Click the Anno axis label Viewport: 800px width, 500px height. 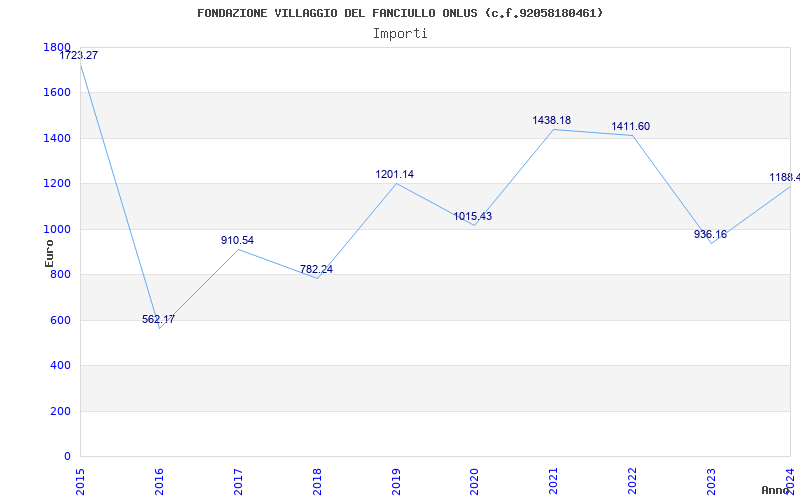tap(776, 490)
